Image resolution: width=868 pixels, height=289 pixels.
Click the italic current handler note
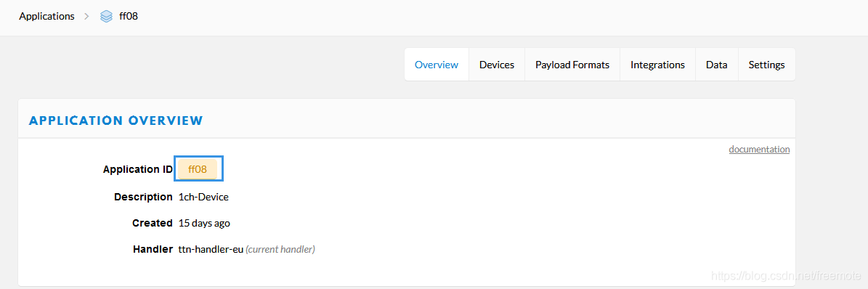(280, 250)
